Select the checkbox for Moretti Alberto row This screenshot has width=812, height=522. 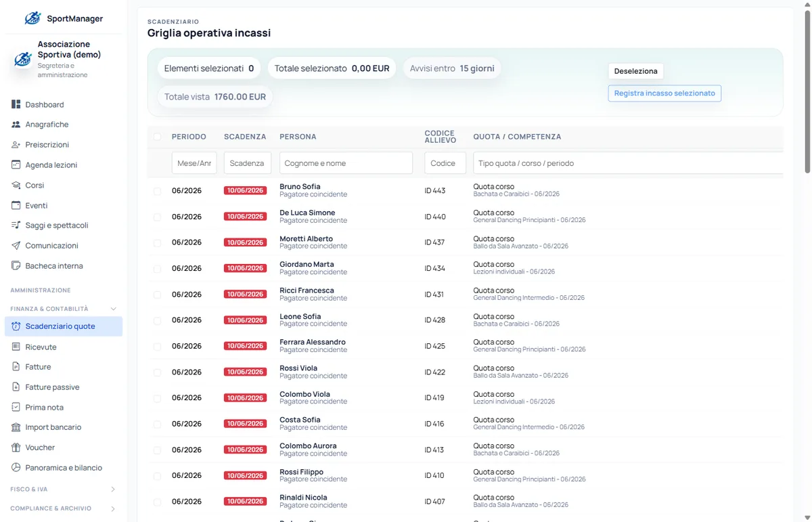(157, 242)
